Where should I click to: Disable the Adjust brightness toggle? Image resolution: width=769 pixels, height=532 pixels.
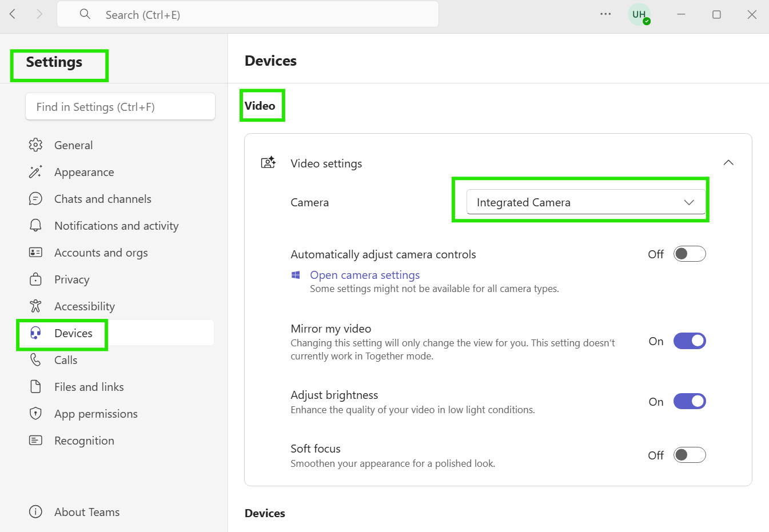[690, 402]
